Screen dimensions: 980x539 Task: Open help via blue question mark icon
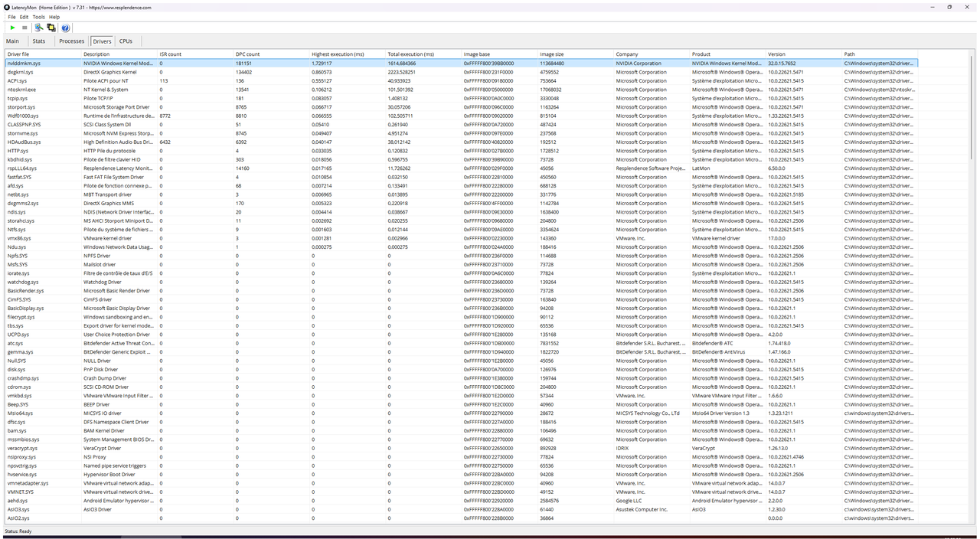tap(65, 28)
